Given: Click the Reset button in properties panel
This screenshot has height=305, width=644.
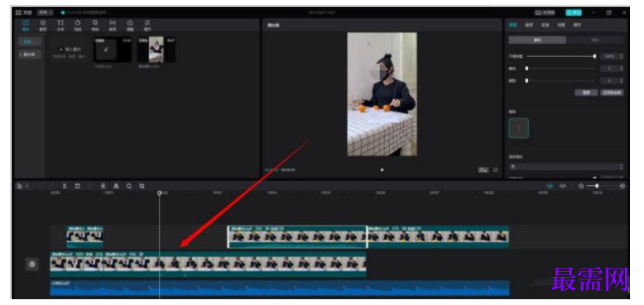Looking at the screenshot, I should tap(587, 93).
